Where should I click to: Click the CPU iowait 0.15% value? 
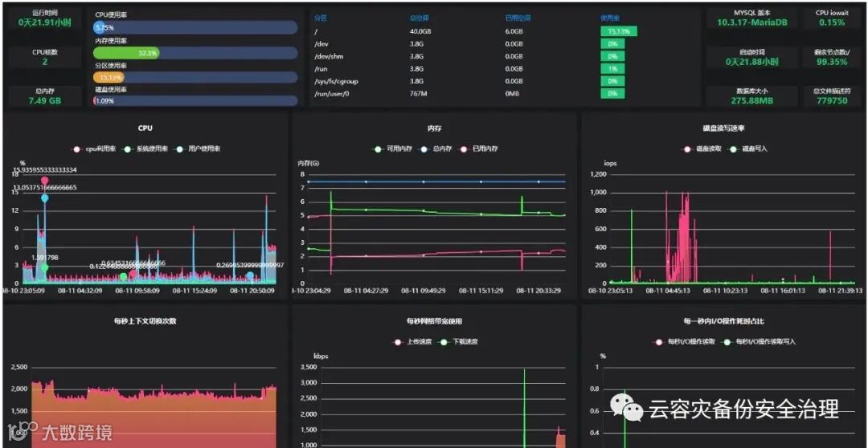[832, 22]
